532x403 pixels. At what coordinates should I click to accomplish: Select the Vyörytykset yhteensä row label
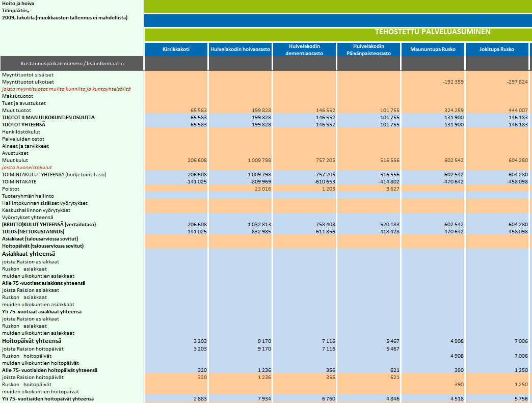pos(28,217)
